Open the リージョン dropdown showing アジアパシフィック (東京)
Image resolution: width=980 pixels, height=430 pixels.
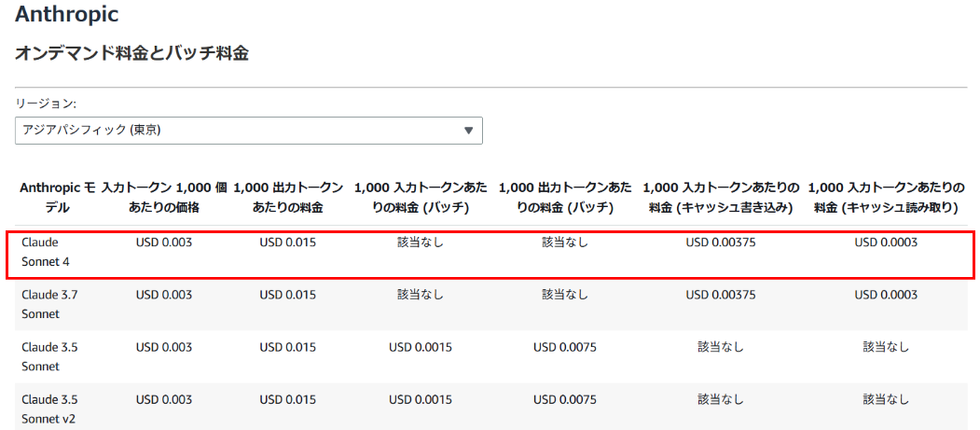(249, 131)
